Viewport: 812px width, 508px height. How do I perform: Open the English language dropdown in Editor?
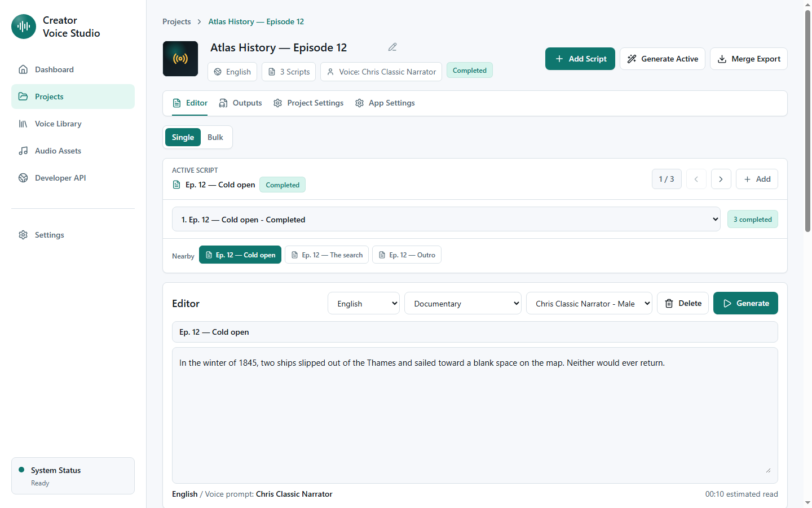pyautogui.click(x=364, y=304)
